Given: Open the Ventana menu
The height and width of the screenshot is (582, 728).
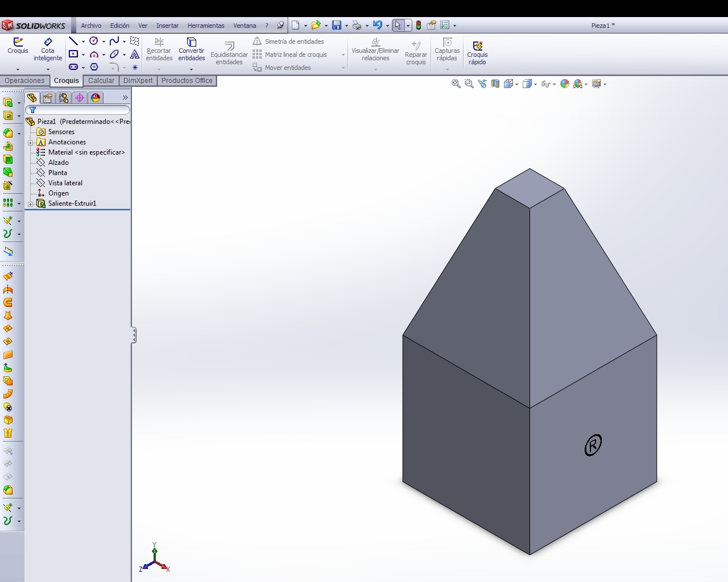Looking at the screenshot, I should click(x=245, y=26).
